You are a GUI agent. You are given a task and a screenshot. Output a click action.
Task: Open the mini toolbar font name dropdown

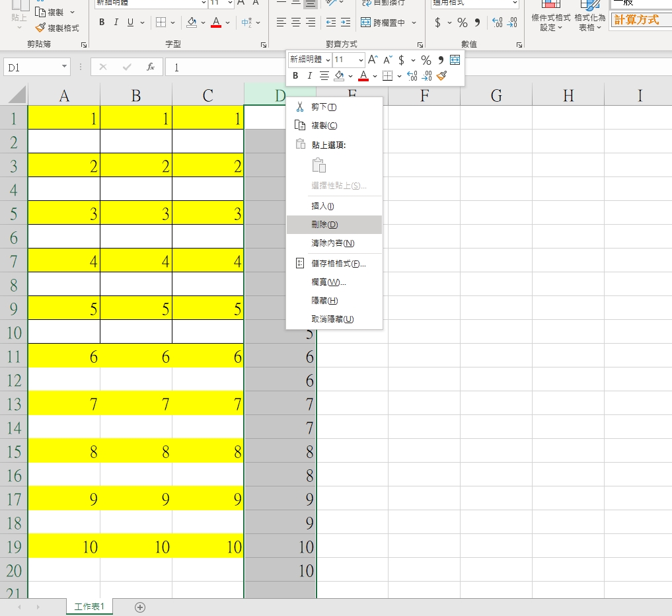click(x=328, y=59)
